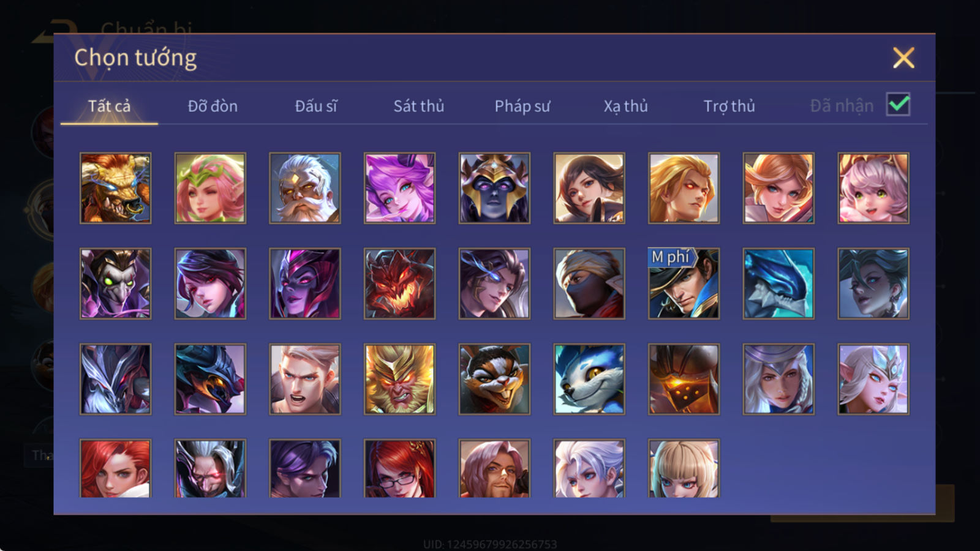Choose the blue shark hero portrait

778,283
